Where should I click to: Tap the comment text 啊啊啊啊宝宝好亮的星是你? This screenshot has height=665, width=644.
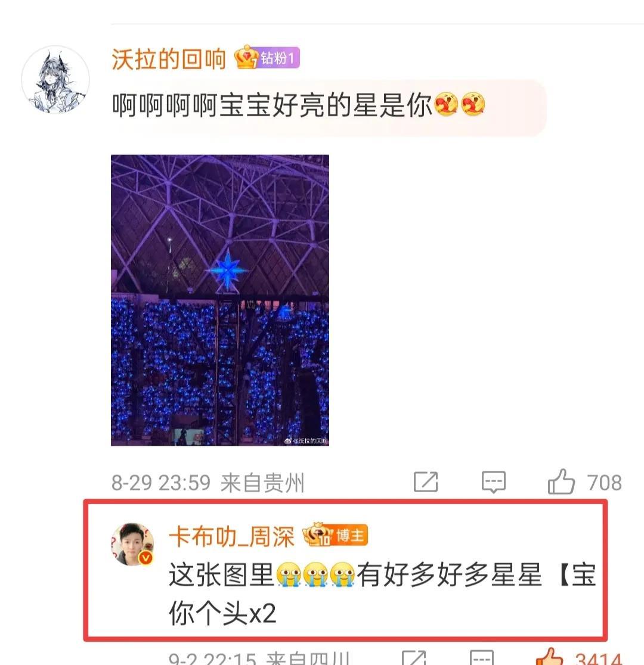(x=272, y=105)
